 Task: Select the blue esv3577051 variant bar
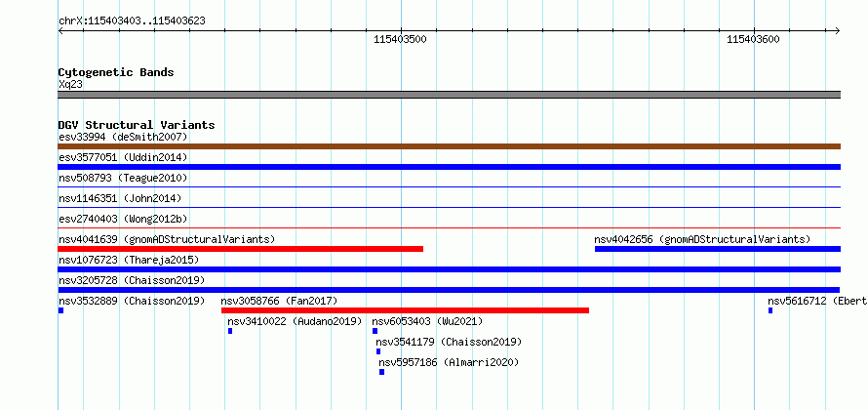coord(449,167)
